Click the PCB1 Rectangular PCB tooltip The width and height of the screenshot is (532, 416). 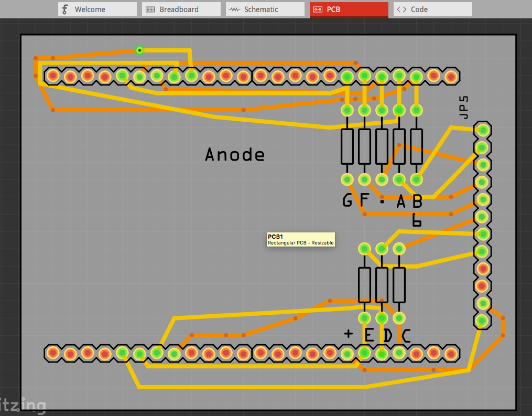coord(301,240)
